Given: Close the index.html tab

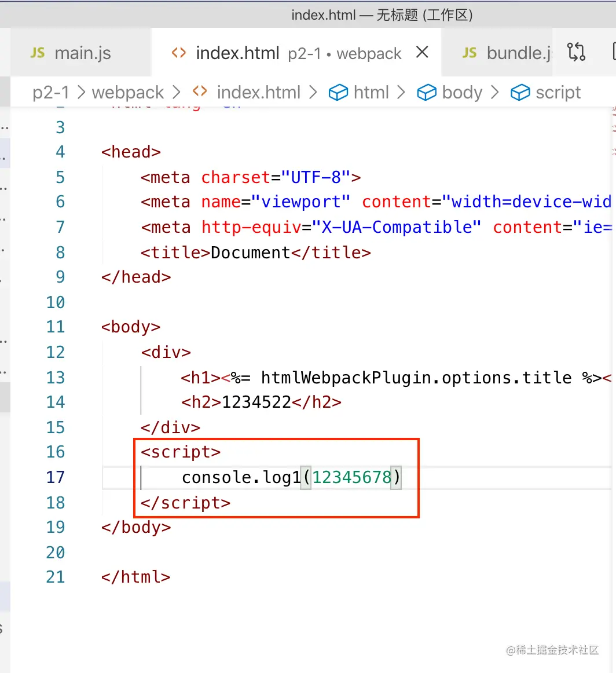Looking at the screenshot, I should pos(422,52).
